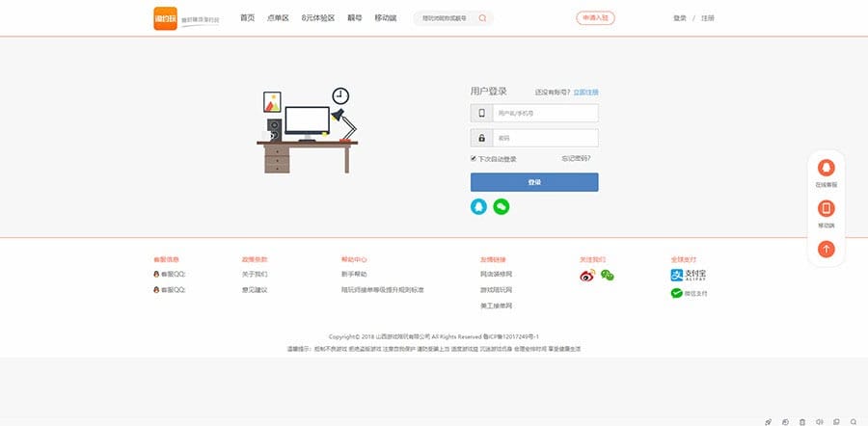This screenshot has width=868, height=426.
Task: Click the ICP registration number in footer
Action: point(511,336)
